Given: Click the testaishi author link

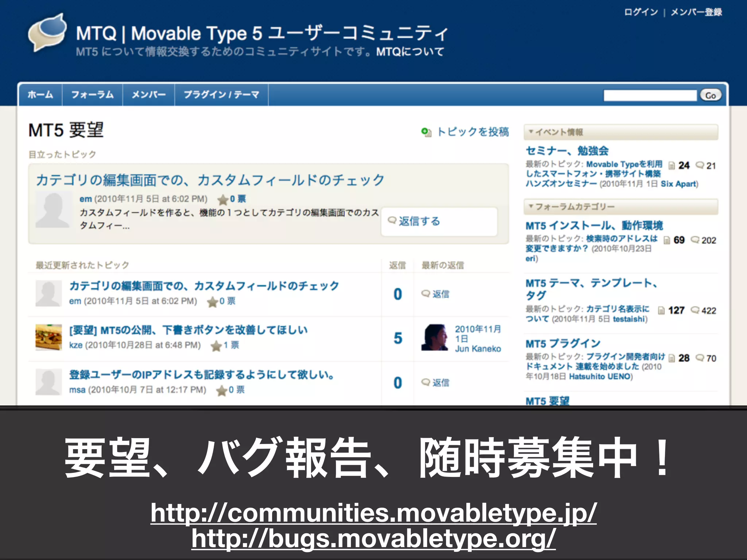Looking at the screenshot, I should [x=629, y=319].
